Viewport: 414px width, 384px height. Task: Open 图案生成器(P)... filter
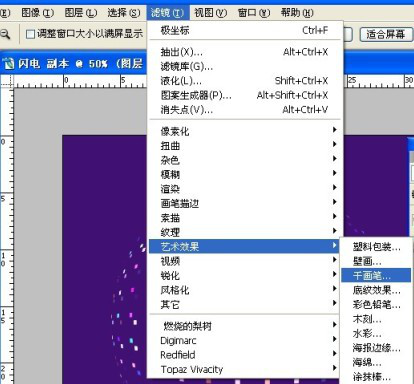point(245,95)
